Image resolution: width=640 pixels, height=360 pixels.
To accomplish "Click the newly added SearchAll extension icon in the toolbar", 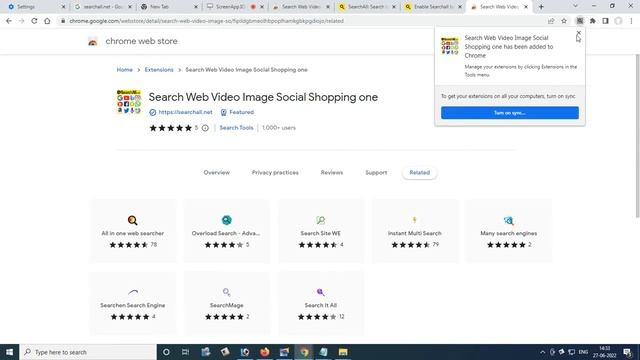I will pos(580,21).
